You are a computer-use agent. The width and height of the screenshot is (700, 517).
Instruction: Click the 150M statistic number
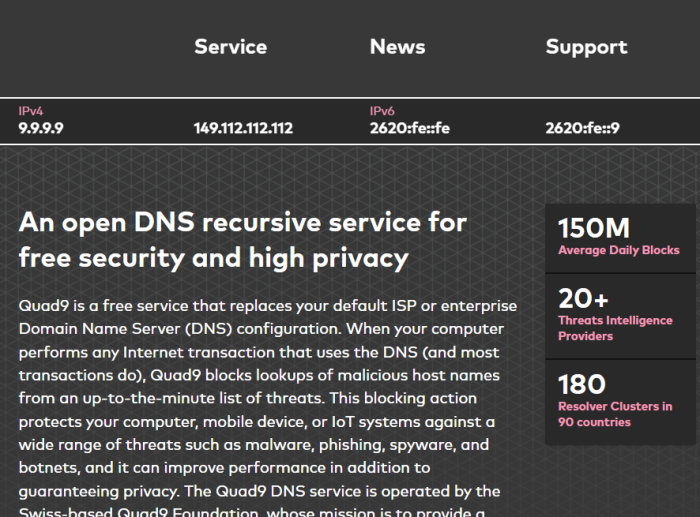(x=594, y=228)
